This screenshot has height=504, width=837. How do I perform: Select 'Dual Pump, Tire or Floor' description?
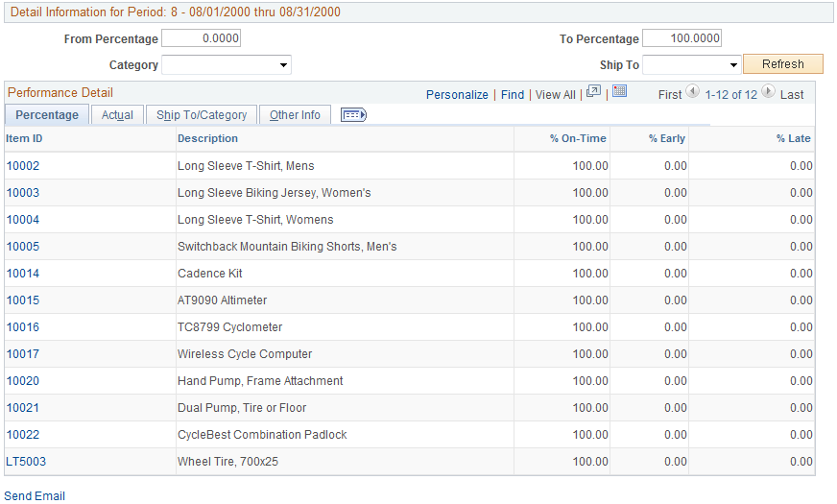coord(242,408)
